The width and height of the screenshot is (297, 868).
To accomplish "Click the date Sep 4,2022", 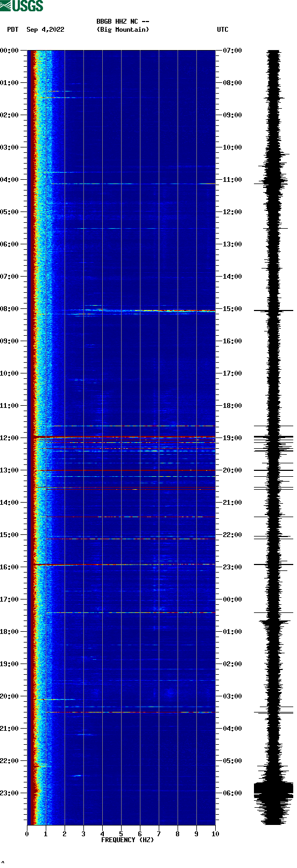I will (x=45, y=30).
